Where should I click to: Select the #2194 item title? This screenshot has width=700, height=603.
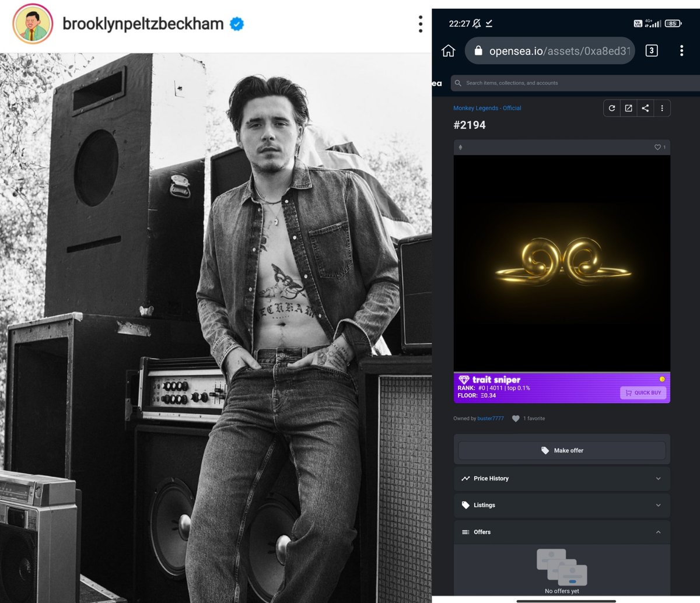[470, 125]
